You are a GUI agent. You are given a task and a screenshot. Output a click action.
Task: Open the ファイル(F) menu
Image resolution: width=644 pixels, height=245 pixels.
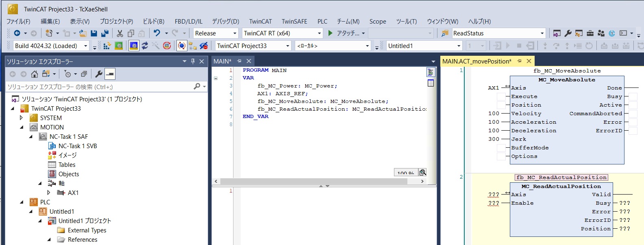[18, 21]
